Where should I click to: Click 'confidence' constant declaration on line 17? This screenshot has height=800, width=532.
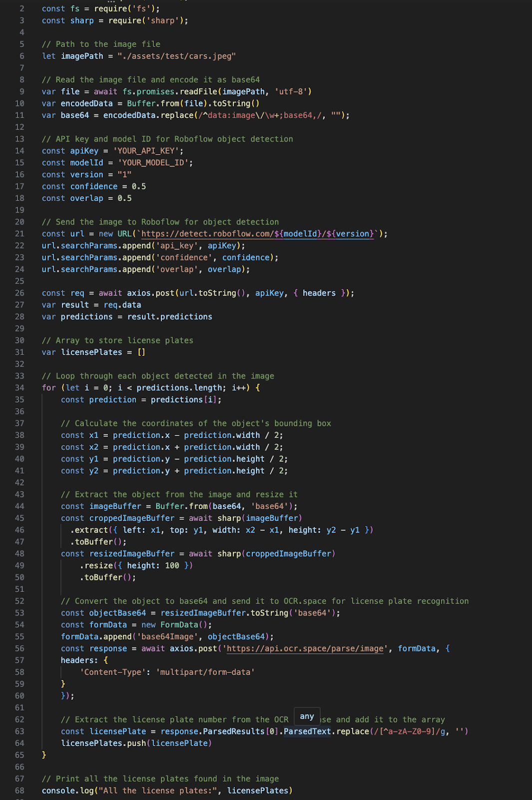(94, 186)
